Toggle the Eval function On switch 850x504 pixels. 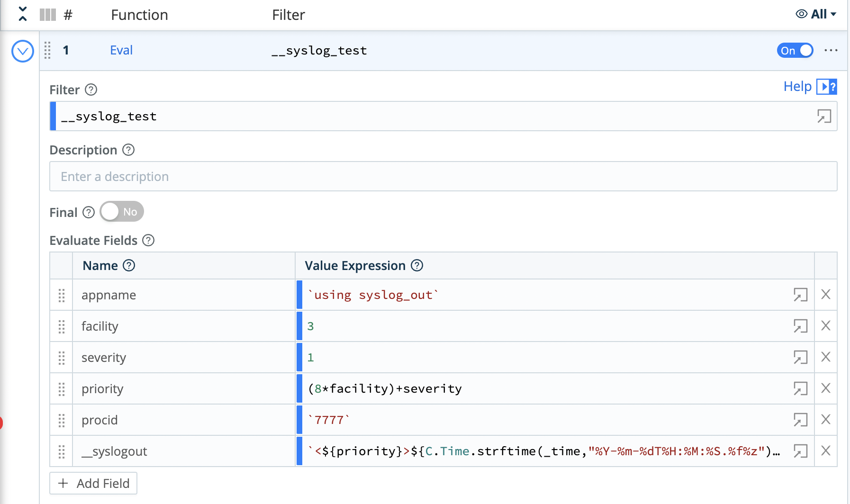pyautogui.click(x=795, y=50)
